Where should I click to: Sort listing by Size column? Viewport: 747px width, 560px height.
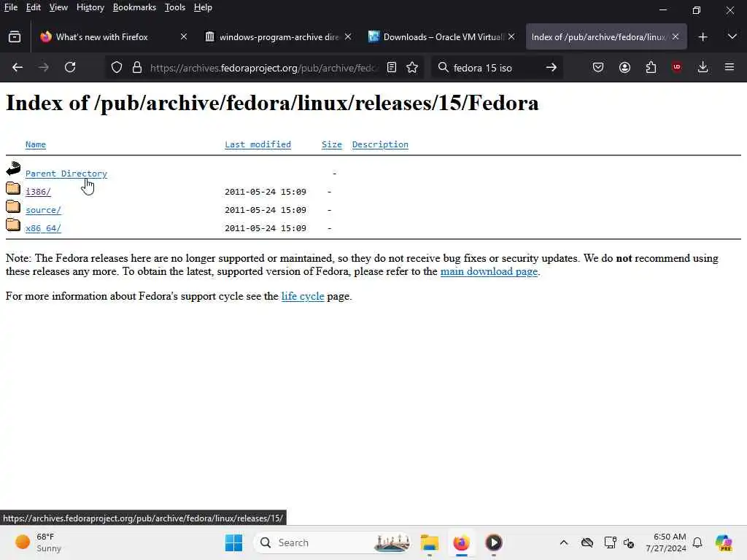[x=332, y=144]
